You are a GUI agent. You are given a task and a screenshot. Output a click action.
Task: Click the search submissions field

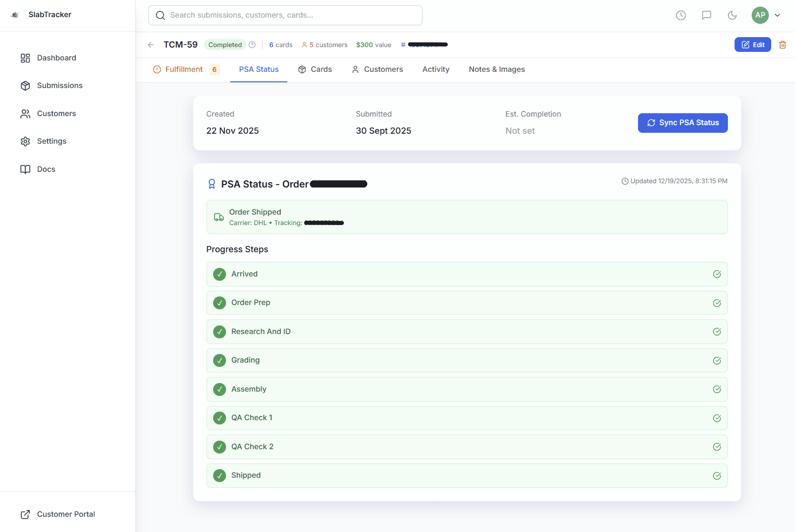[285, 15]
